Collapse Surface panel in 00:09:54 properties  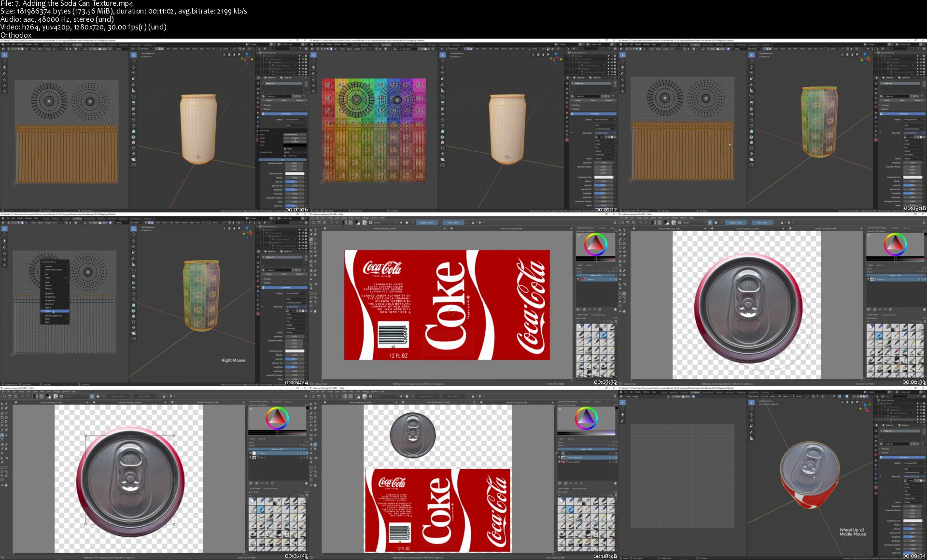point(885,452)
